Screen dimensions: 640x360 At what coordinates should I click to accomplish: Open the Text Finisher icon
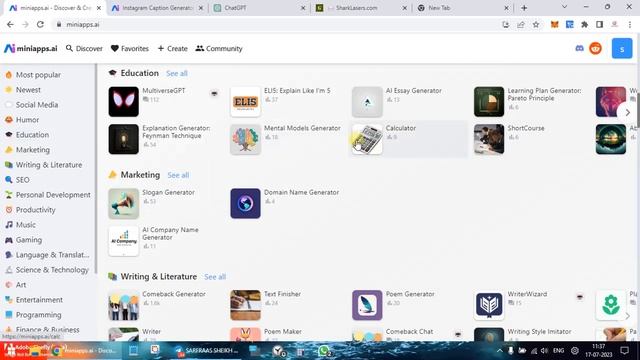[x=245, y=305]
